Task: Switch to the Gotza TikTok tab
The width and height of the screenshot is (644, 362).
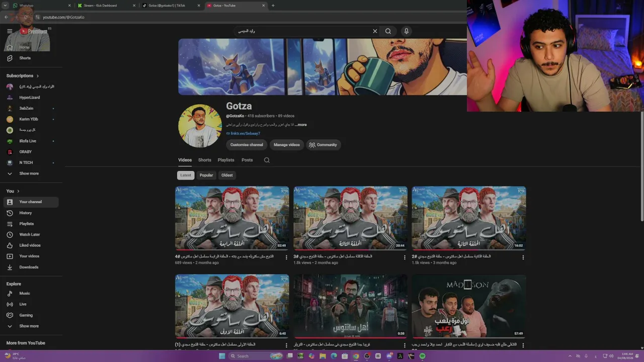Action: 171,6
